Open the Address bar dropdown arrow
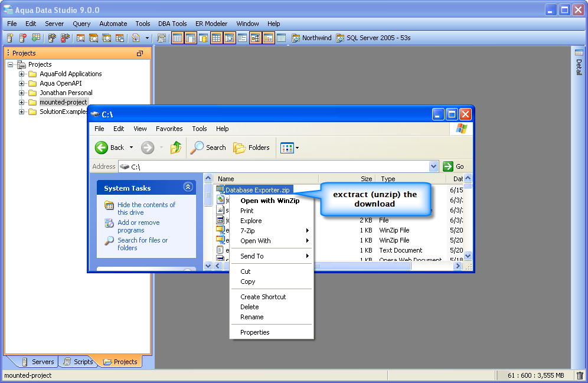Viewport: 588px width, 383px height. click(x=433, y=166)
